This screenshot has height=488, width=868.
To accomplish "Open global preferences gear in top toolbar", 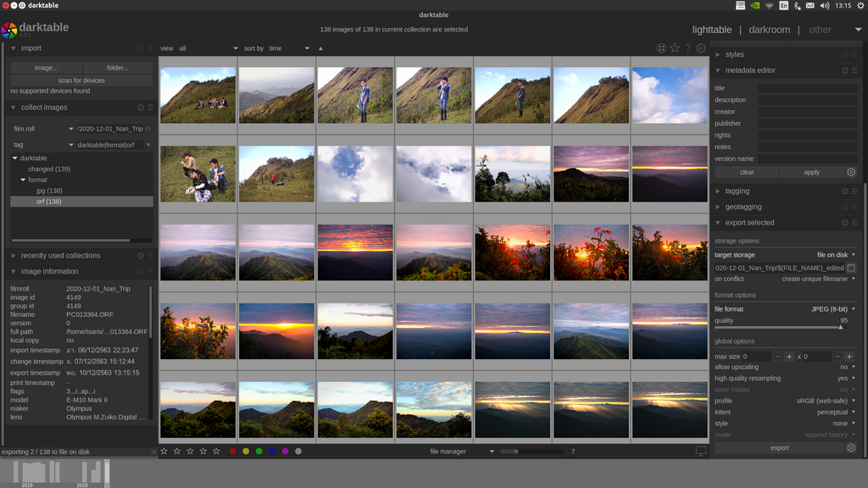I will point(701,48).
